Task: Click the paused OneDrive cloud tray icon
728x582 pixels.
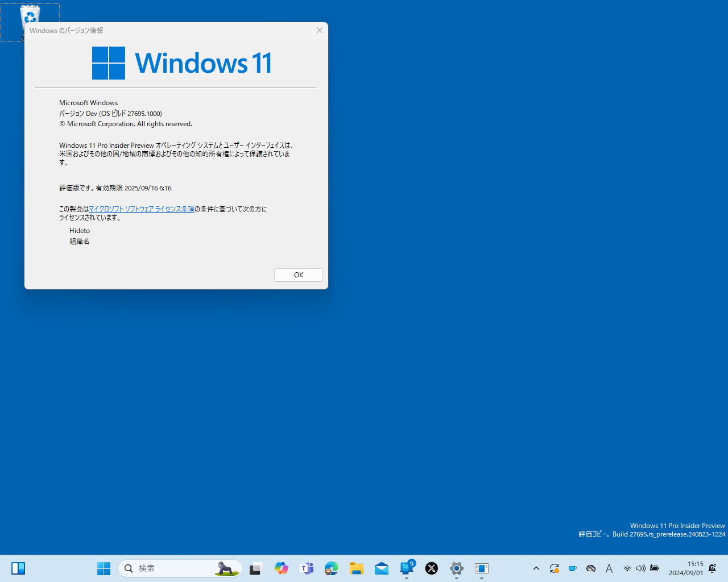Action: point(591,568)
